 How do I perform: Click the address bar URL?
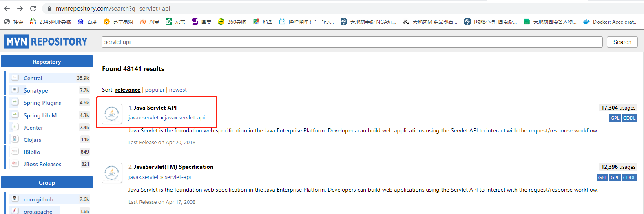[113, 9]
